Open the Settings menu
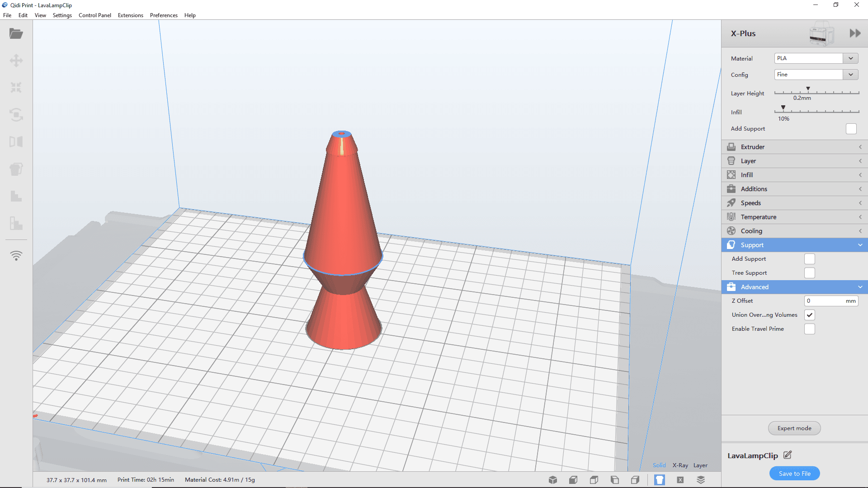This screenshot has width=868, height=488. 62,15
